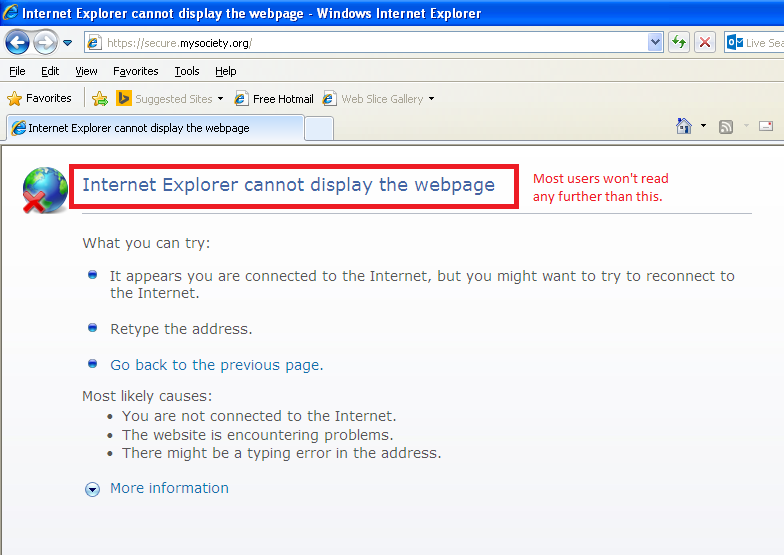This screenshot has width=784, height=555.
Task: Click the page icon in address bar
Action: (94, 43)
